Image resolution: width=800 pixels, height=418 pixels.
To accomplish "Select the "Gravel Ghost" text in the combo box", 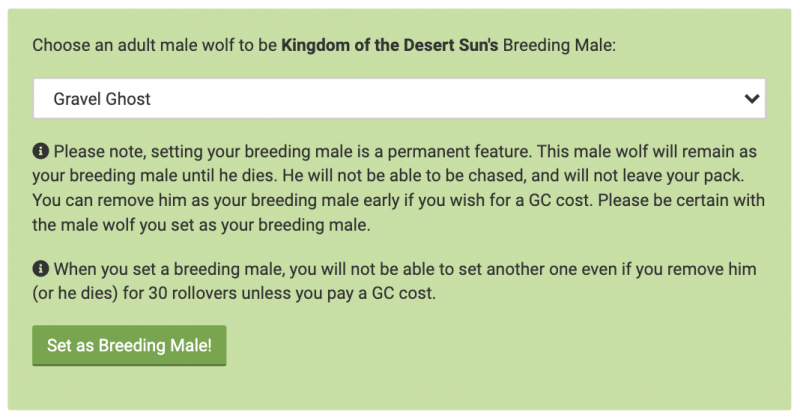I will coord(103,99).
